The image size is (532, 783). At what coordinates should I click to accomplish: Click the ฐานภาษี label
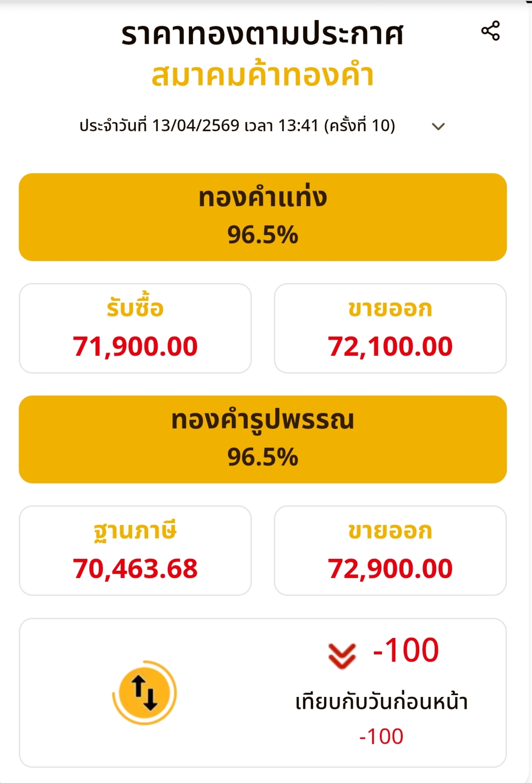(135, 531)
